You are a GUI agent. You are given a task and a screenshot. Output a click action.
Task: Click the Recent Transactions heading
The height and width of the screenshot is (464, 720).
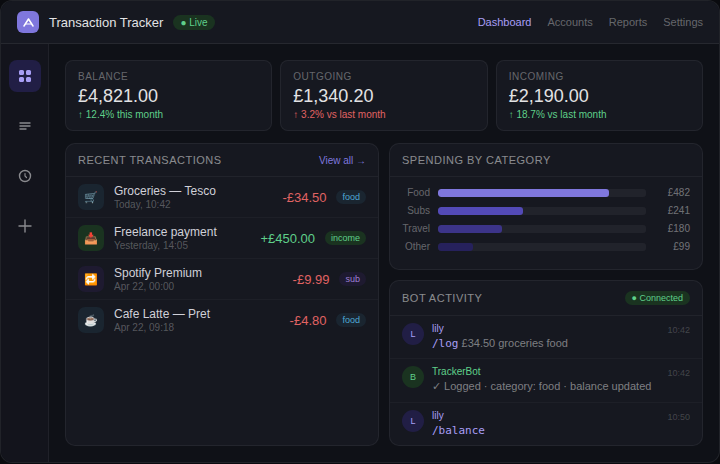(x=150, y=160)
